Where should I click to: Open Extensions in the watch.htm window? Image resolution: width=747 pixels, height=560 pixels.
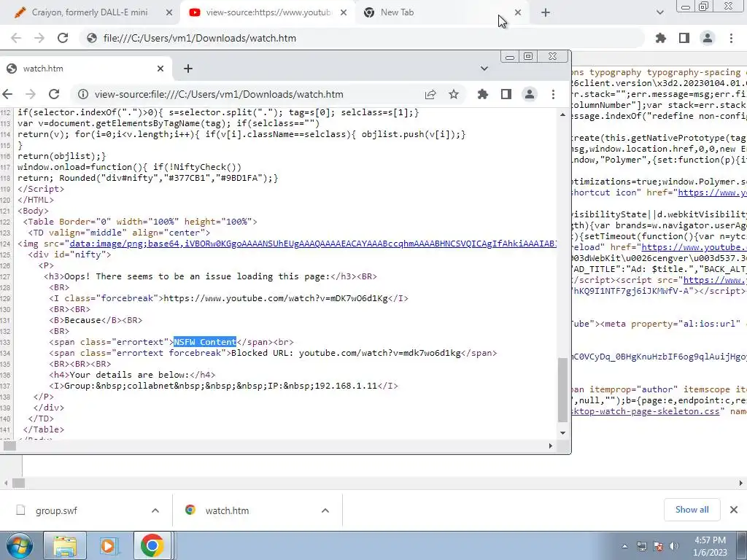tap(483, 94)
